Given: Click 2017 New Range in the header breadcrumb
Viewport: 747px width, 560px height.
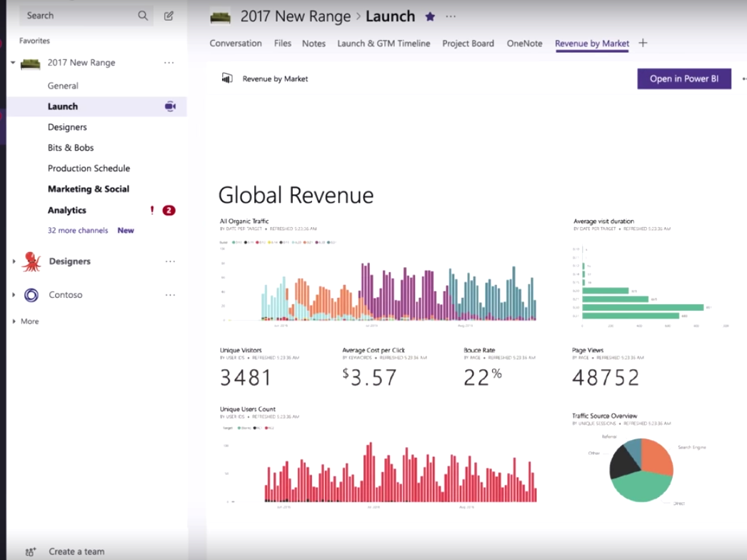Looking at the screenshot, I should 296,16.
